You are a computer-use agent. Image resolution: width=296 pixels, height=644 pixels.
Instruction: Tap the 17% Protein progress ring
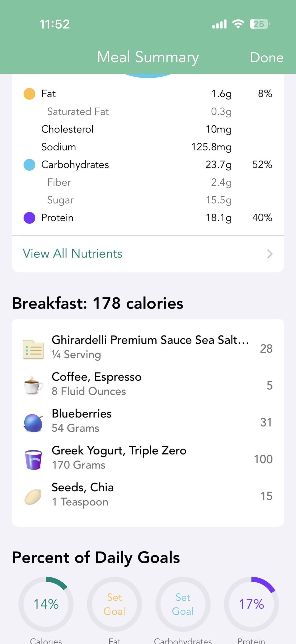[251, 604]
